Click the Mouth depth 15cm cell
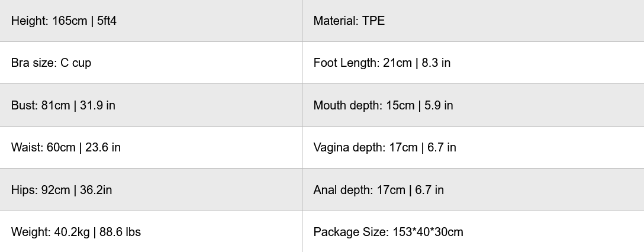The width and height of the screenshot is (644, 252). coord(472,105)
